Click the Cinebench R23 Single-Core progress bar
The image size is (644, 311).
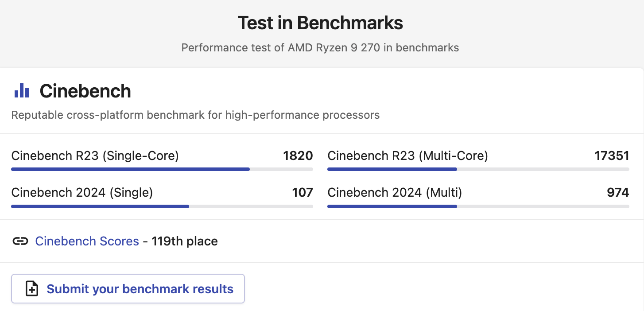click(162, 169)
